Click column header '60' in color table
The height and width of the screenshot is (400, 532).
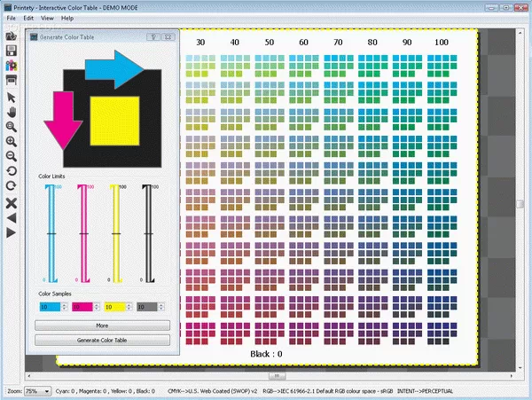coord(303,43)
